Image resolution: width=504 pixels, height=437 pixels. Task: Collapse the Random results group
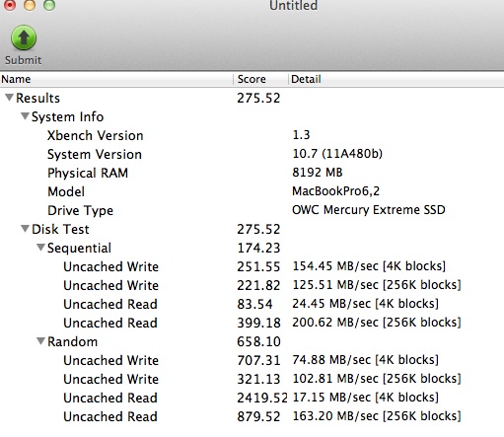[x=40, y=341]
